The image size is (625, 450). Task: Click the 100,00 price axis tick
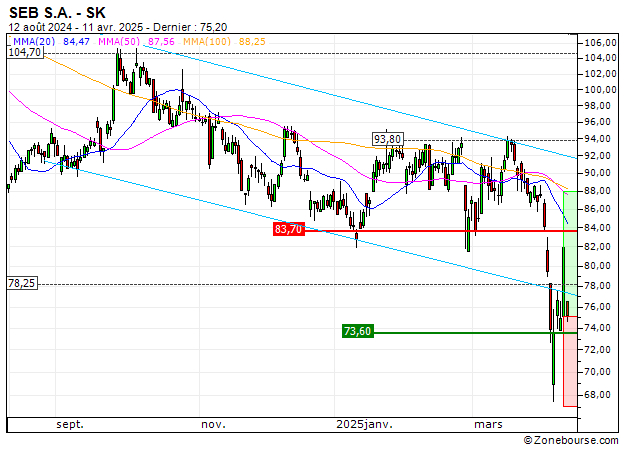[x=600, y=90]
